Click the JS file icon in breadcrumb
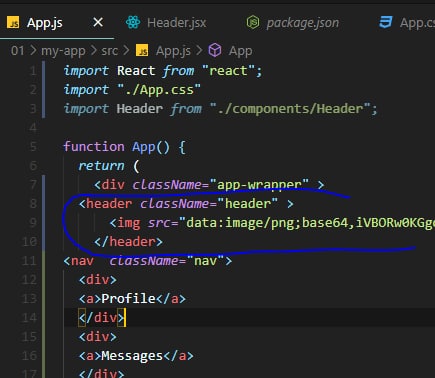 [142, 51]
